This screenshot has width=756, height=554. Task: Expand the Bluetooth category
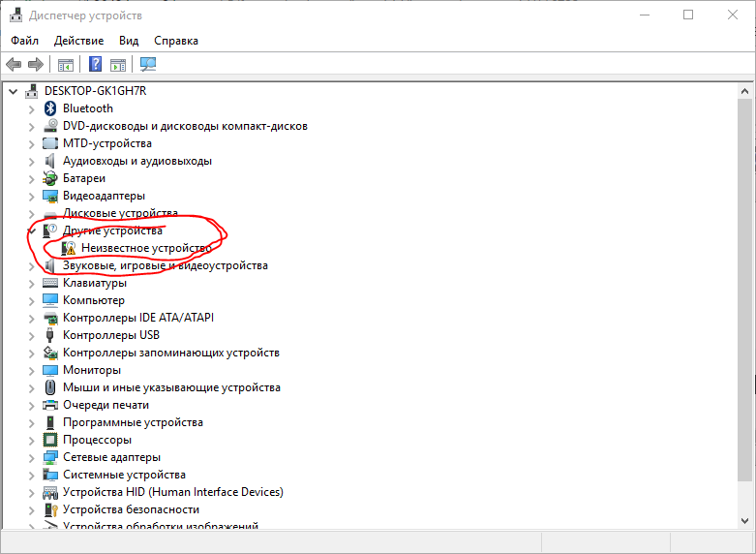pos(31,109)
